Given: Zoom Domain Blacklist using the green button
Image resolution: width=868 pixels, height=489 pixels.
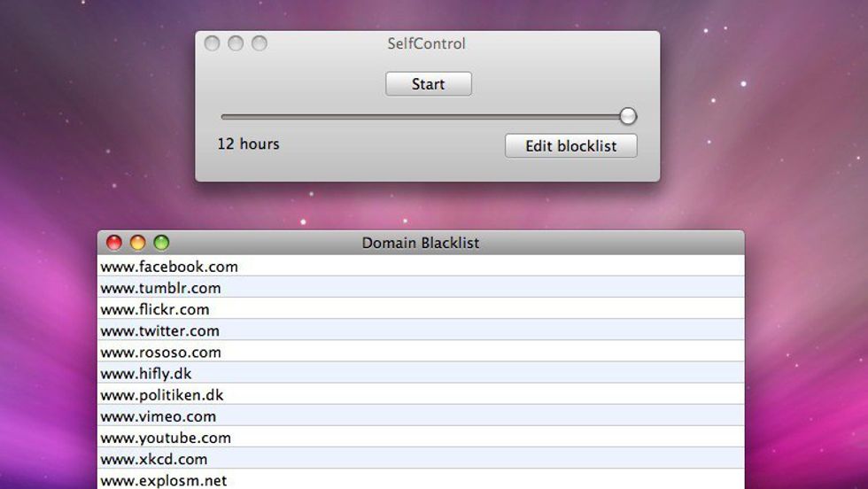Looking at the screenshot, I should point(161,243).
